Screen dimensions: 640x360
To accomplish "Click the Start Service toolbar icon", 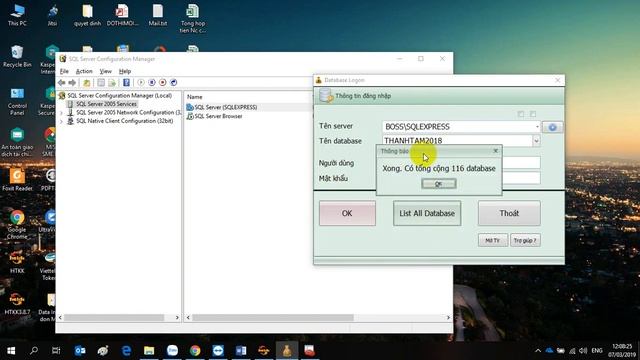I will tap(141, 82).
